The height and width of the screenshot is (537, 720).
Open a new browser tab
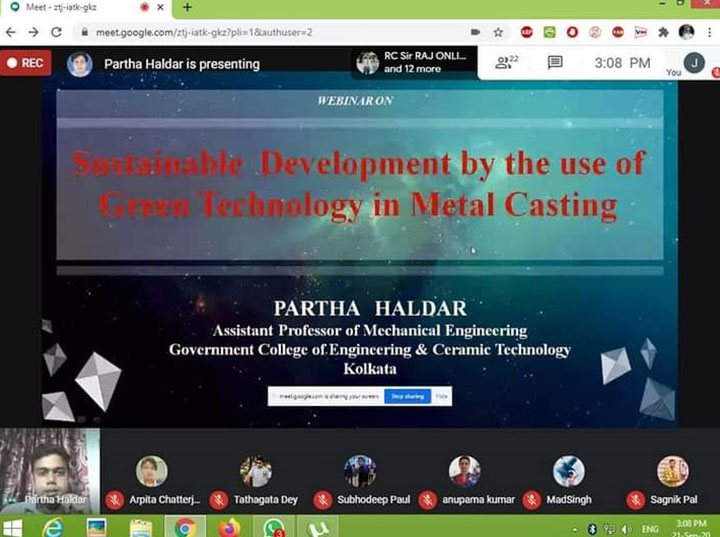187,8
